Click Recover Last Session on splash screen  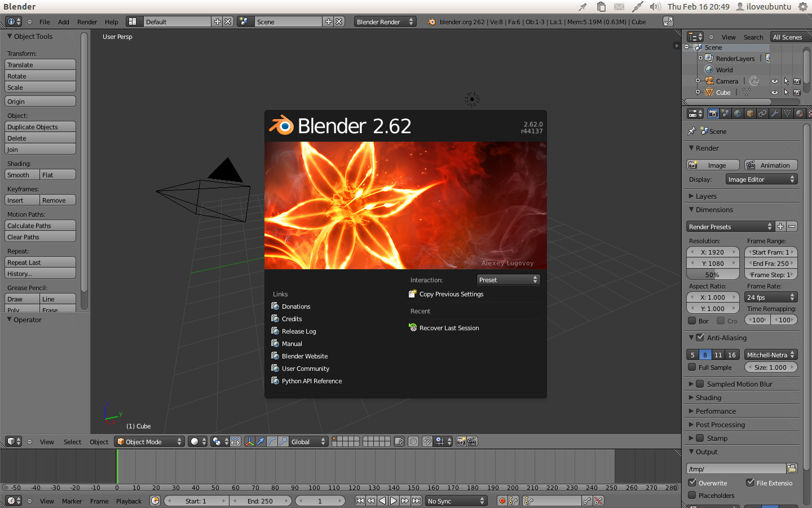(x=448, y=328)
